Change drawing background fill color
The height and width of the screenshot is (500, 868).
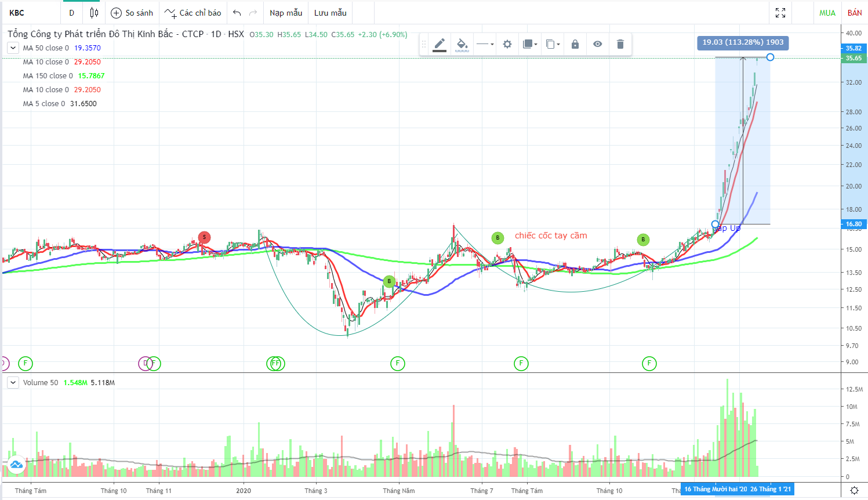[462, 44]
